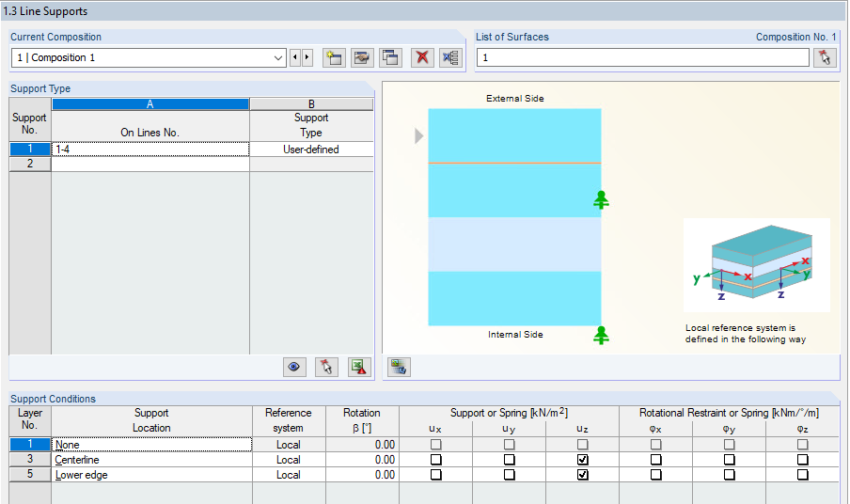This screenshot has width=850, height=504.
Task: Copy the current composition icon
Action: [x=390, y=57]
